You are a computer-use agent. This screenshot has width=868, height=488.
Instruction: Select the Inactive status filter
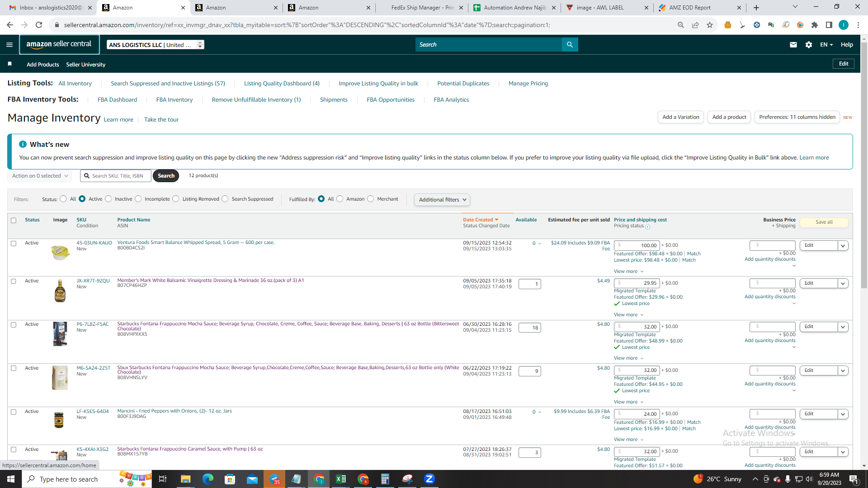pyautogui.click(x=108, y=199)
